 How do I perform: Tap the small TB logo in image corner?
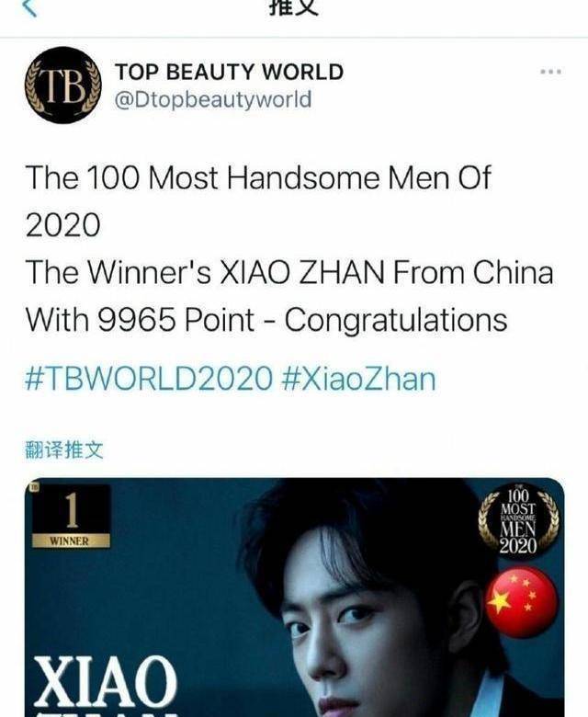(34, 486)
